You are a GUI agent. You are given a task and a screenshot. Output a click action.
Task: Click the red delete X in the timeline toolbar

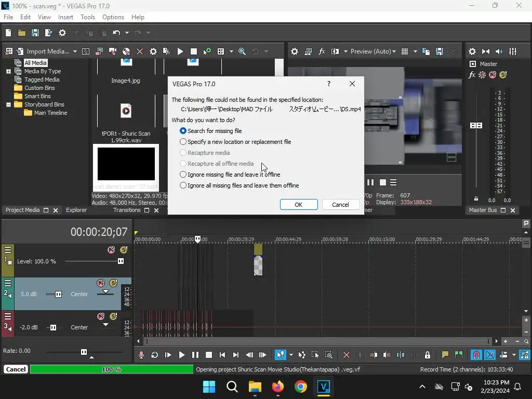pos(347,355)
